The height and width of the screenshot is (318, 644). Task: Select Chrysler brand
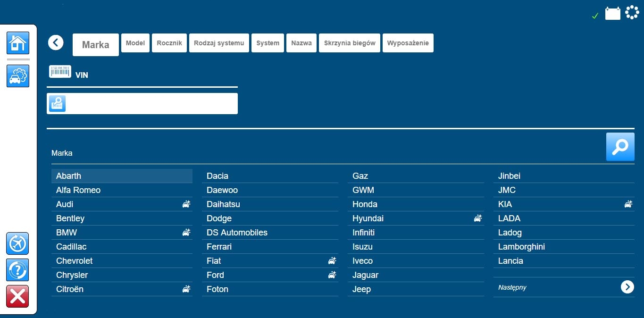[122, 275]
